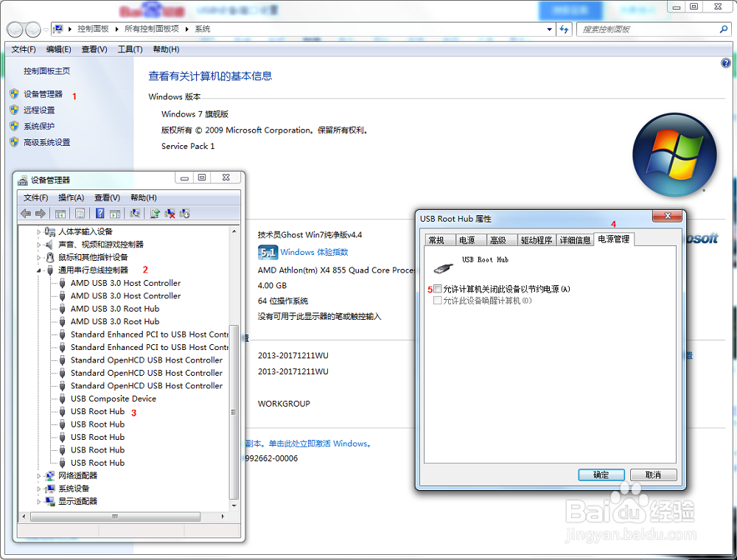
Task: Click 搜索控制面板 search field
Action: [649, 29]
